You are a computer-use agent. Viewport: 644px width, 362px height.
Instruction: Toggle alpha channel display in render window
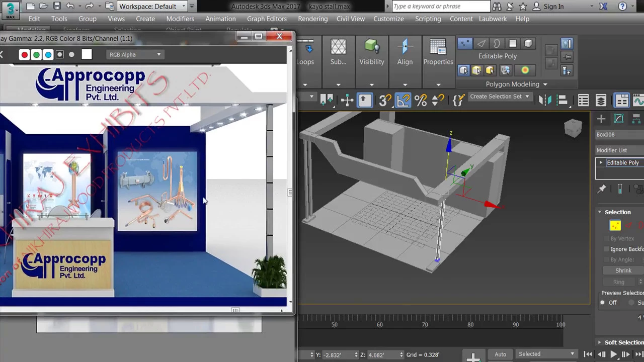(60, 55)
